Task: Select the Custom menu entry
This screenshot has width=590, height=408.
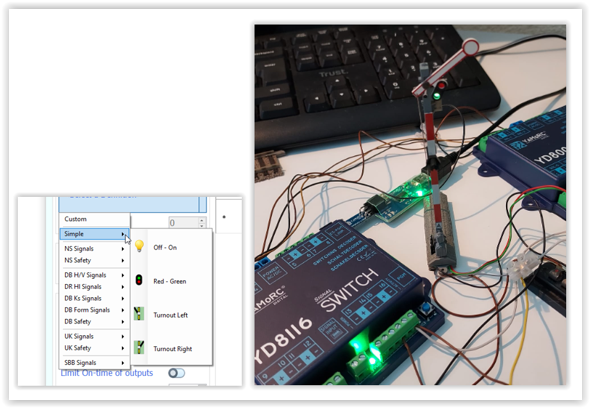Action: click(94, 219)
